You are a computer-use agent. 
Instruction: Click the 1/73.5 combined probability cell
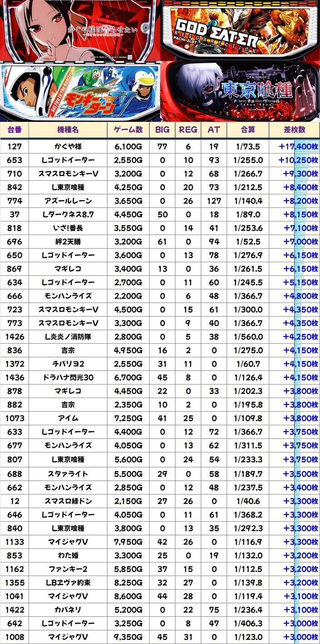(248, 147)
